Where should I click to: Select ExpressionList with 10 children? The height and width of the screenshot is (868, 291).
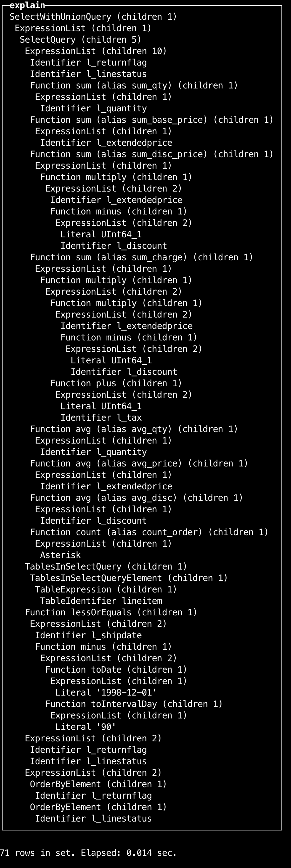96,51
